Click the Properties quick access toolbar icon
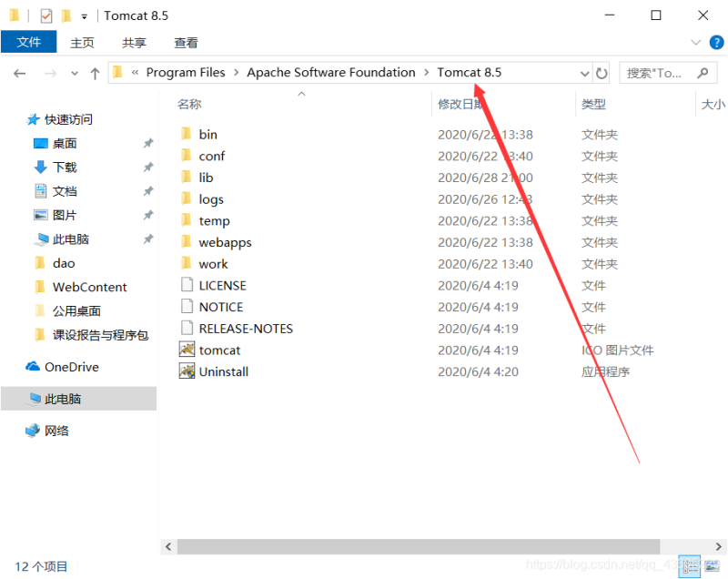 [x=46, y=16]
